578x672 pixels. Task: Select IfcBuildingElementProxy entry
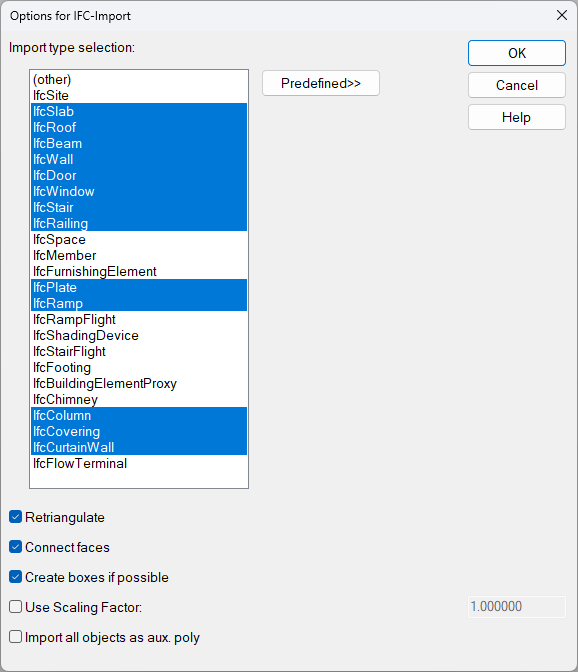tap(139, 383)
